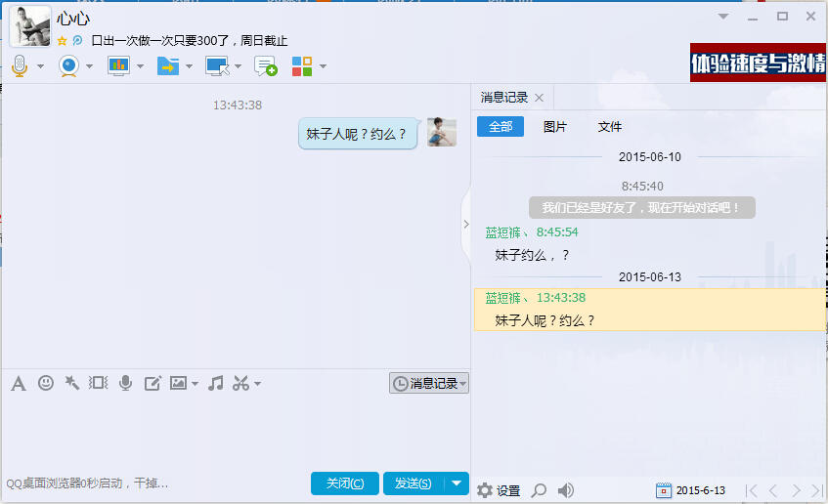
Task: Open applications colorful grid icon
Action: tap(302, 66)
